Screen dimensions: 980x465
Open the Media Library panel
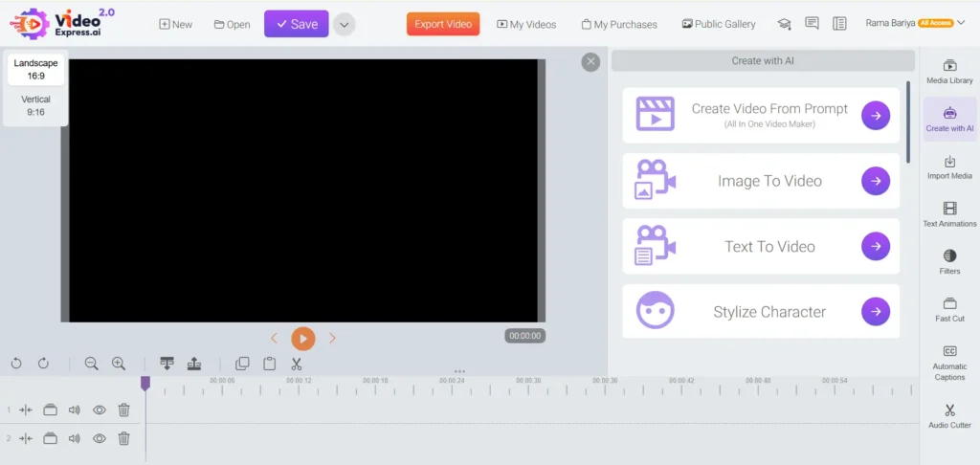949,72
